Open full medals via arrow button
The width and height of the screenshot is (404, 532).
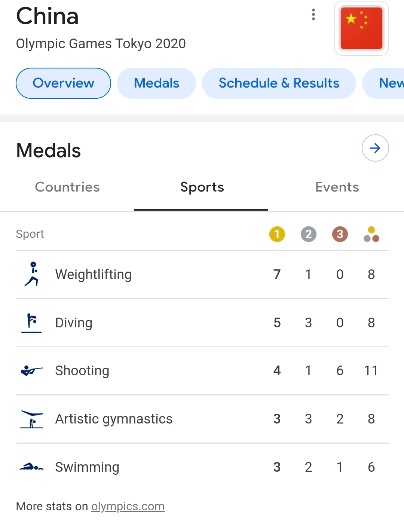pos(375,148)
